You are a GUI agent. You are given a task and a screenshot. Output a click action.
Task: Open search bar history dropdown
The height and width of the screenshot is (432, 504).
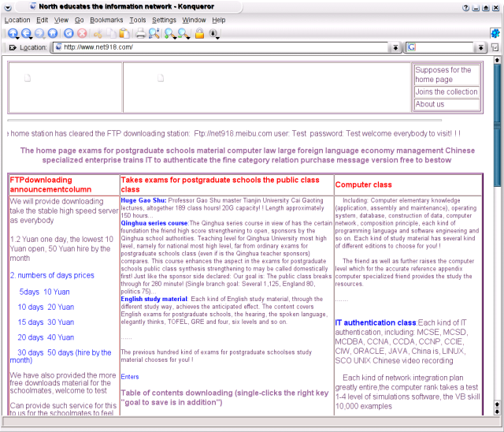(480, 47)
